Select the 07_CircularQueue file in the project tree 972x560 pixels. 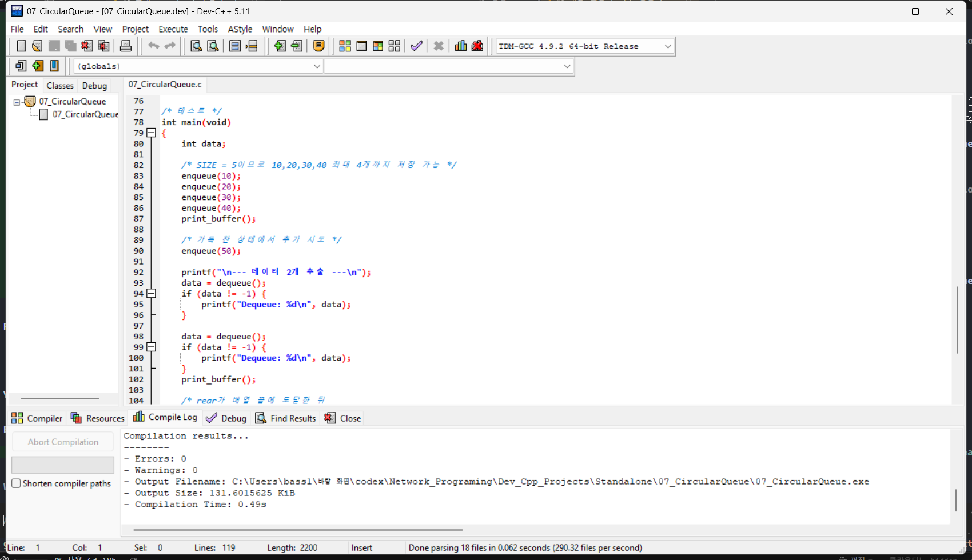click(x=85, y=114)
